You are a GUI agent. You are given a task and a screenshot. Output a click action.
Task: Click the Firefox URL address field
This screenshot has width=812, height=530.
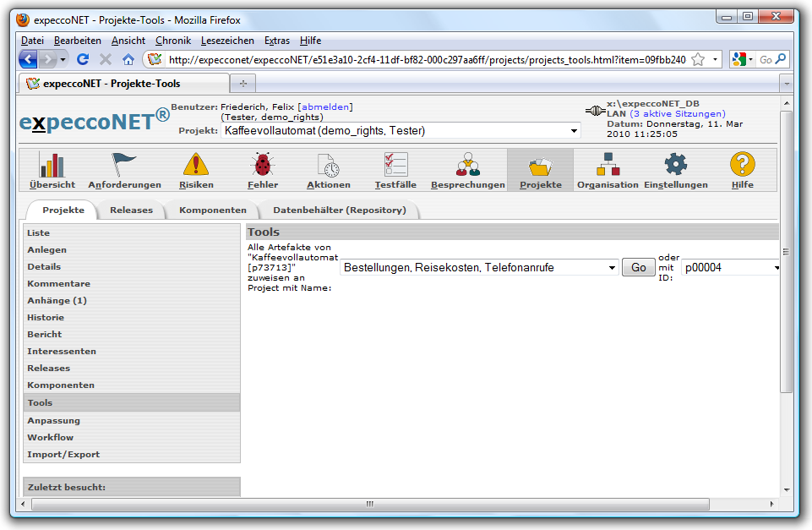422,59
